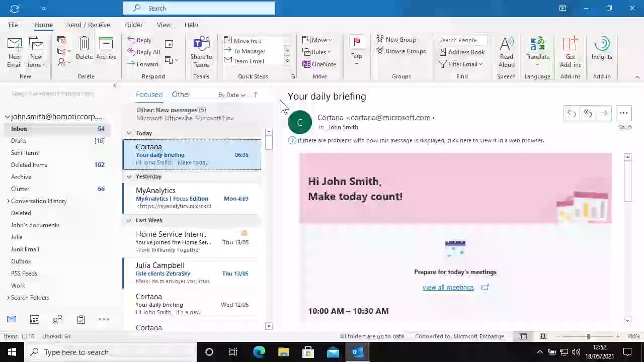Screen dimensions: 644x362
Task: Click the view in web browser info bar
Action: 417,140
